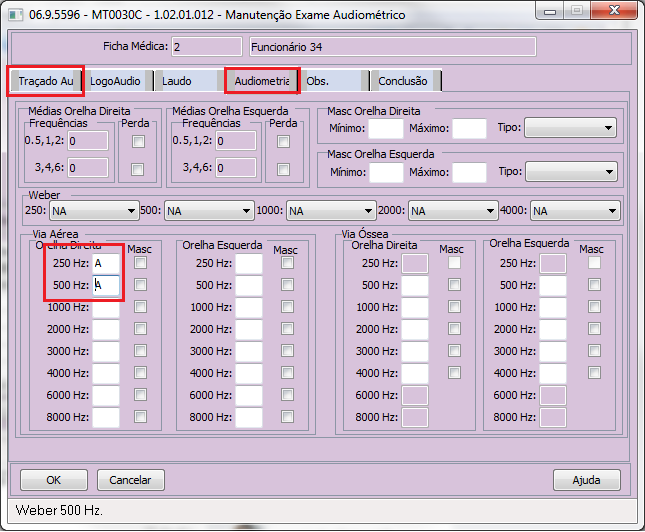Image resolution: width=645 pixels, height=532 pixels.
Task: Check Masc for Via Aérea Direita 1000 Hz
Action: pyautogui.click(x=140, y=307)
